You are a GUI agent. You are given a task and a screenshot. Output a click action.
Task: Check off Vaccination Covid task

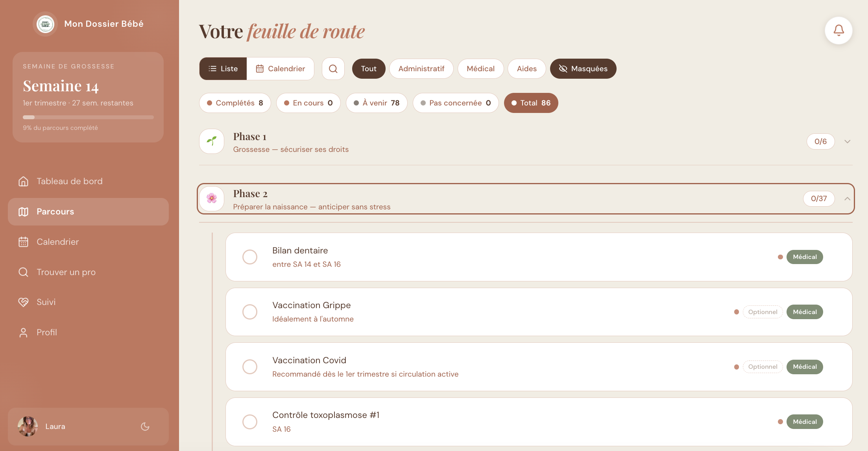coord(250,367)
